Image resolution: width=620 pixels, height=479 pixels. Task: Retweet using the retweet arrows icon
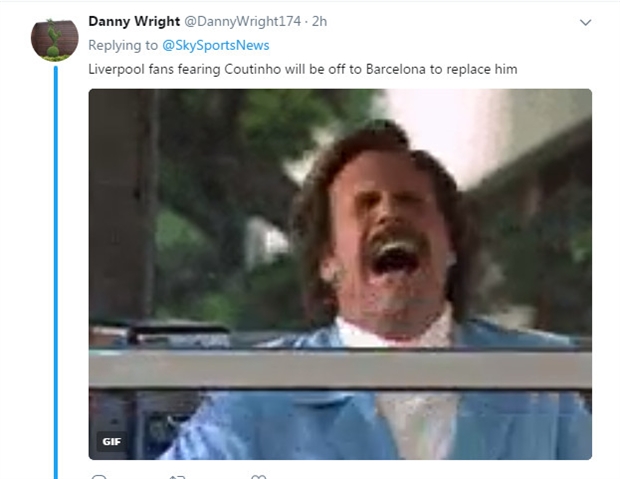tap(177, 477)
